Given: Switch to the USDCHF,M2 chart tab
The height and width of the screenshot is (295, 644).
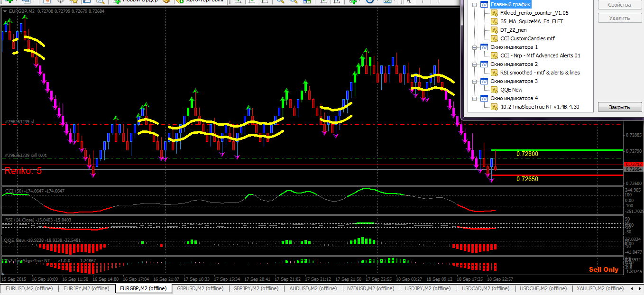Looking at the screenshot, I should [543, 288].
